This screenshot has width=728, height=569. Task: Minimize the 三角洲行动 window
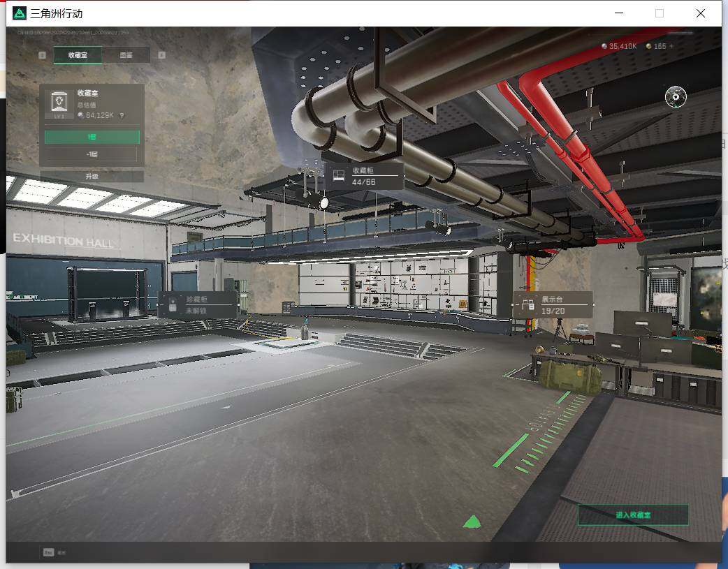[619, 13]
